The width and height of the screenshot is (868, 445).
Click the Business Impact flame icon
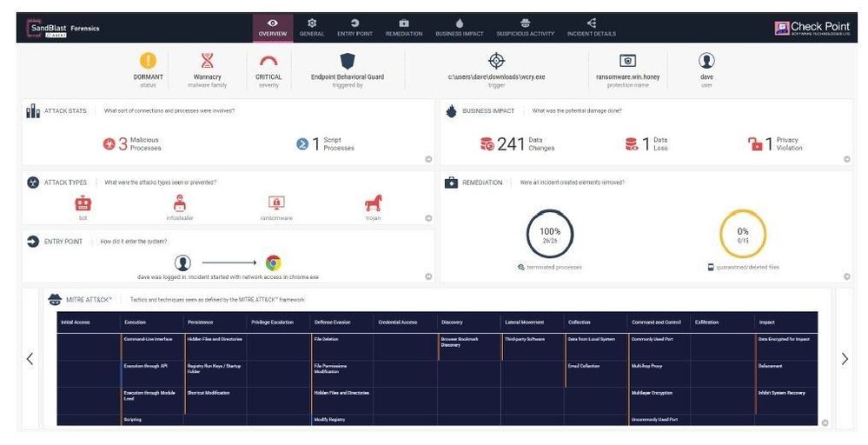pos(452,111)
